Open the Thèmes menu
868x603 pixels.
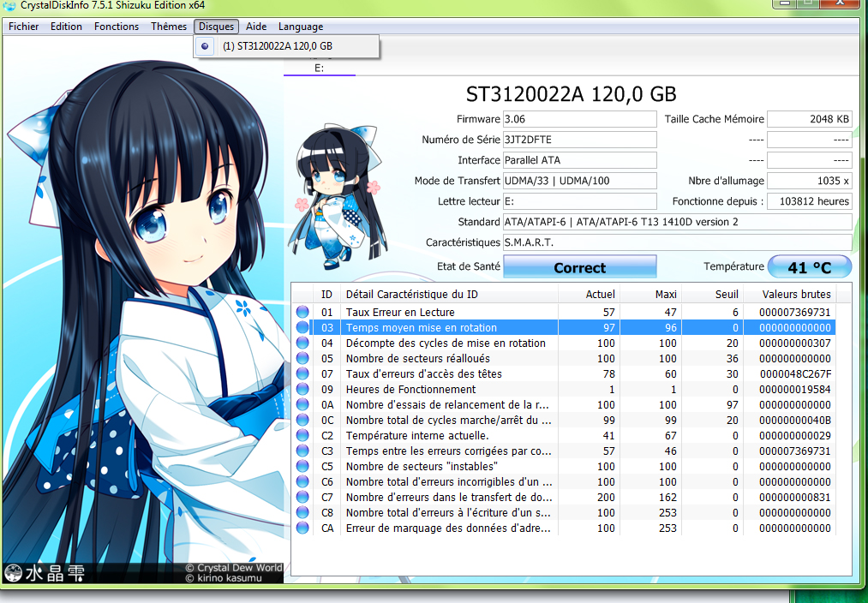pos(169,27)
